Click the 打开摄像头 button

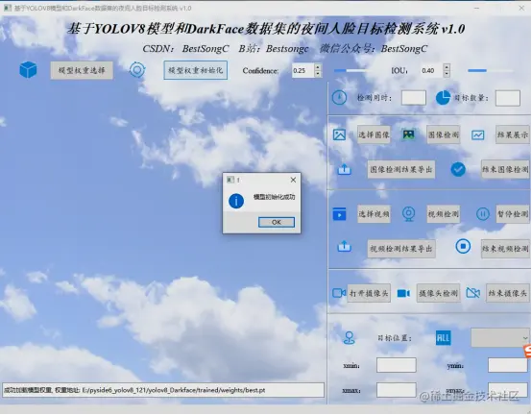coord(369,293)
